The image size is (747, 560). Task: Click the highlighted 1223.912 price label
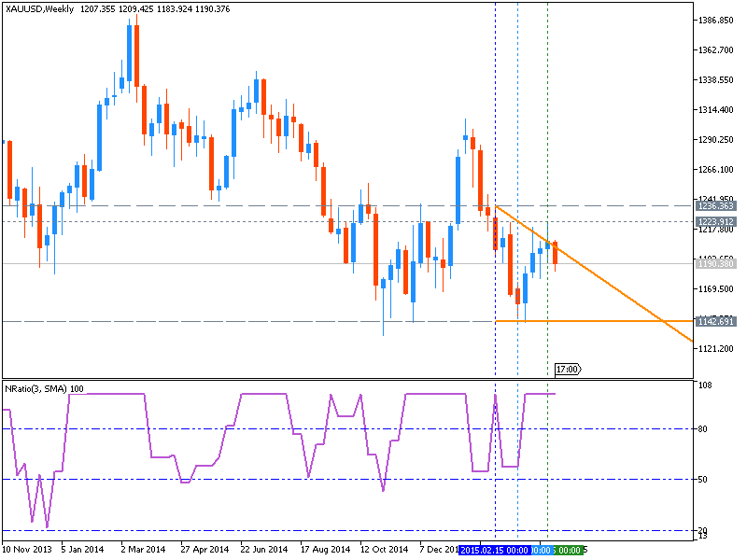pos(717,221)
